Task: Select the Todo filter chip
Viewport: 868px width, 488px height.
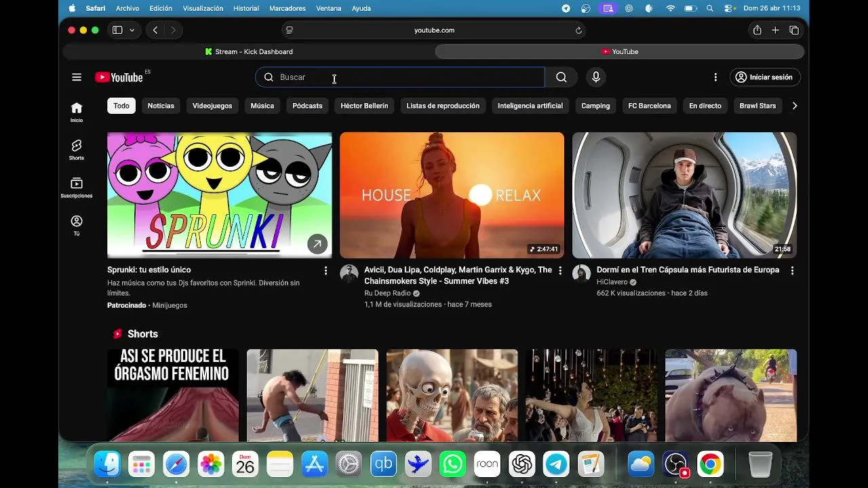Action: 121,106
